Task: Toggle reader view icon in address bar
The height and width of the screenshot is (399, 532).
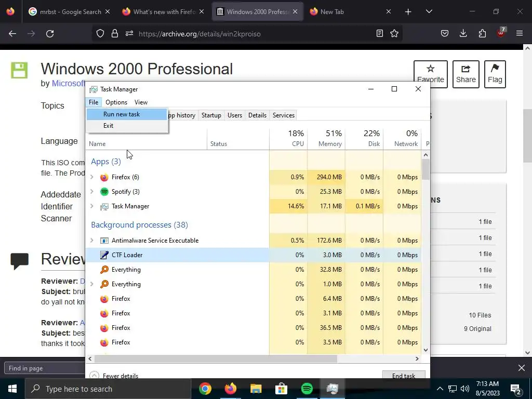Action: [380, 34]
